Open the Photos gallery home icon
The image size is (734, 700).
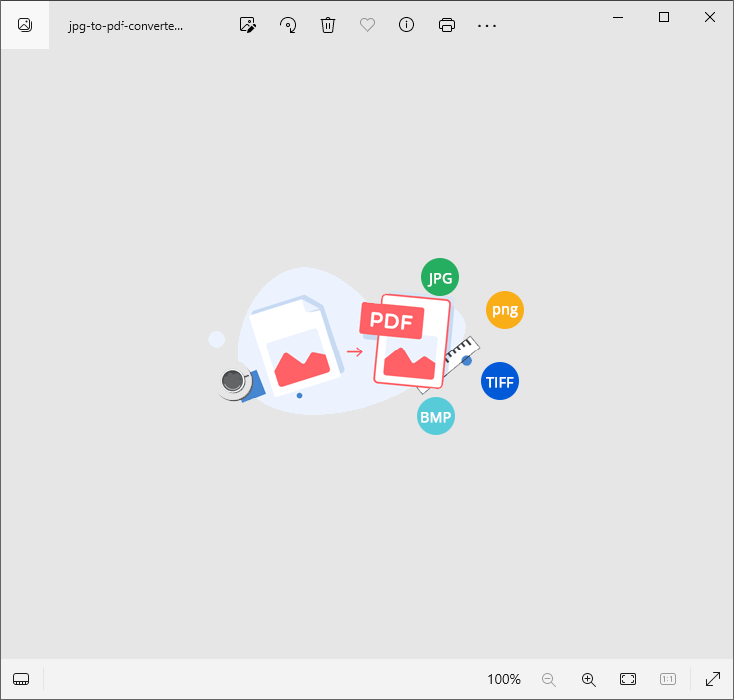coord(24,25)
